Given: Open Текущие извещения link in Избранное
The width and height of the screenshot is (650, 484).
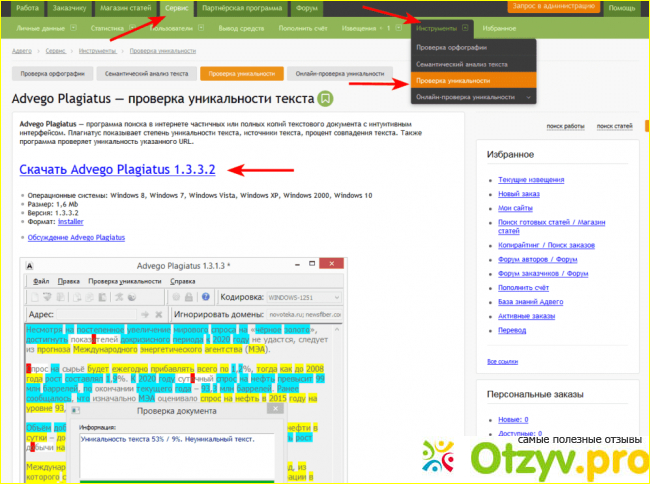Looking at the screenshot, I should click(529, 178).
